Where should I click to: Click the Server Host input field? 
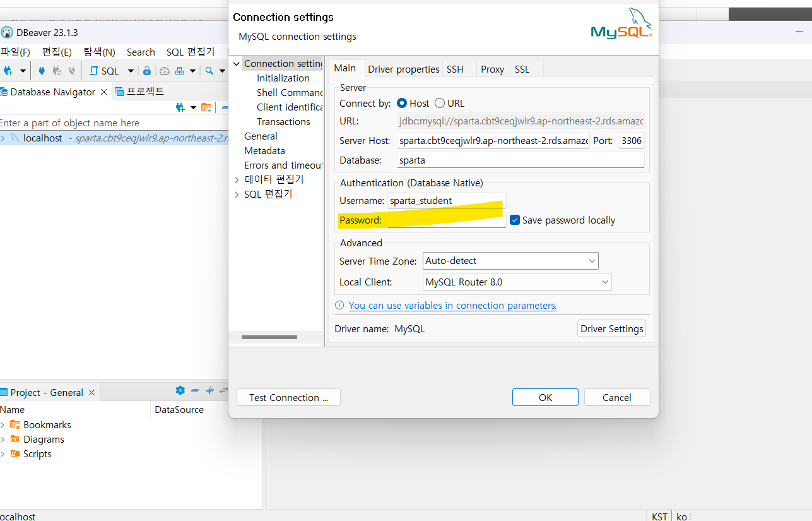click(493, 140)
